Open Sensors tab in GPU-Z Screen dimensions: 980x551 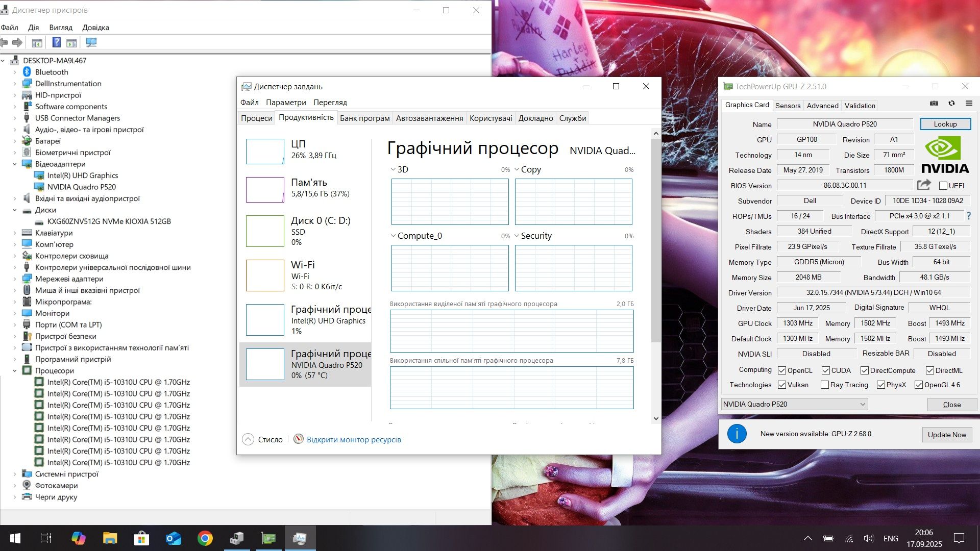tap(788, 106)
